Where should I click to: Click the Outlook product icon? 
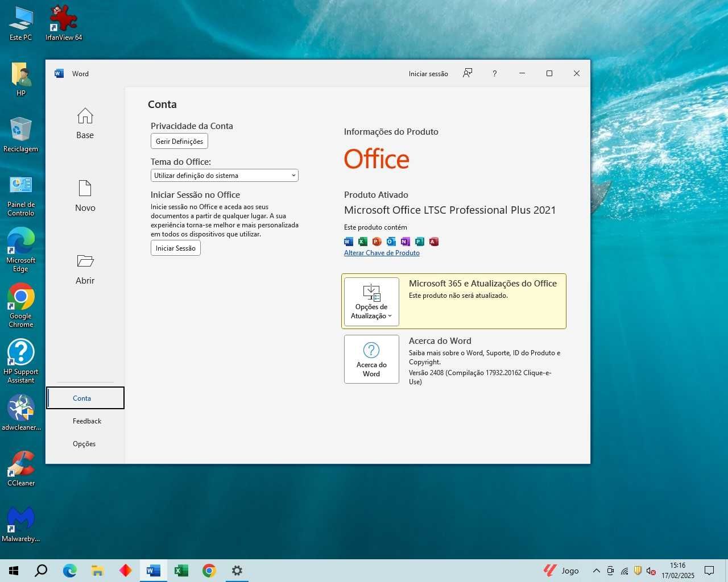pyautogui.click(x=391, y=242)
